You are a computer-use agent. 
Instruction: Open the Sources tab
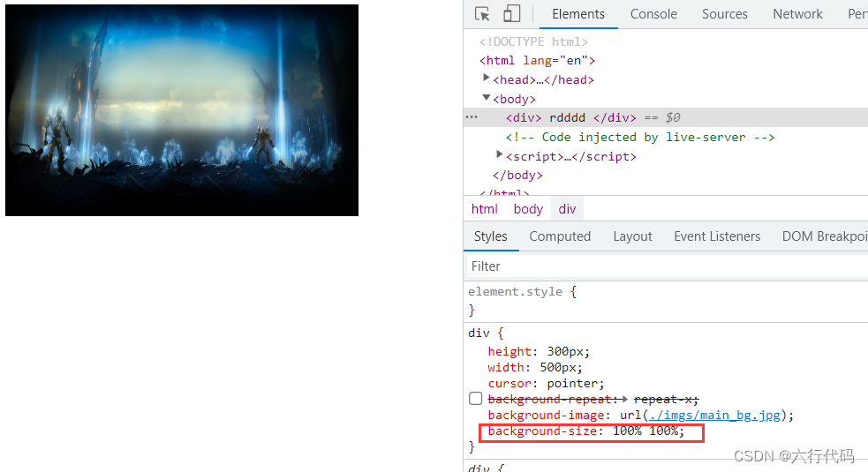(x=725, y=14)
